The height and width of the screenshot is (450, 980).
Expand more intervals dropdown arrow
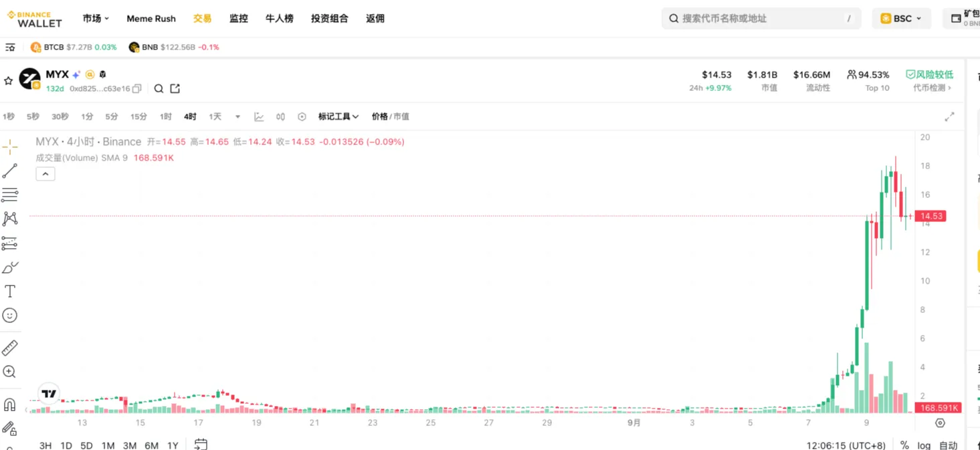237,116
